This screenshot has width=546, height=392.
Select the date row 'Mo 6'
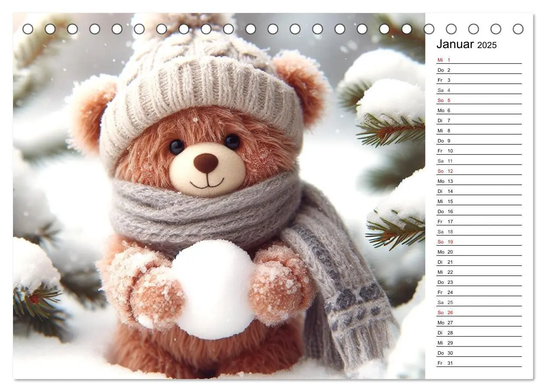[479, 110]
